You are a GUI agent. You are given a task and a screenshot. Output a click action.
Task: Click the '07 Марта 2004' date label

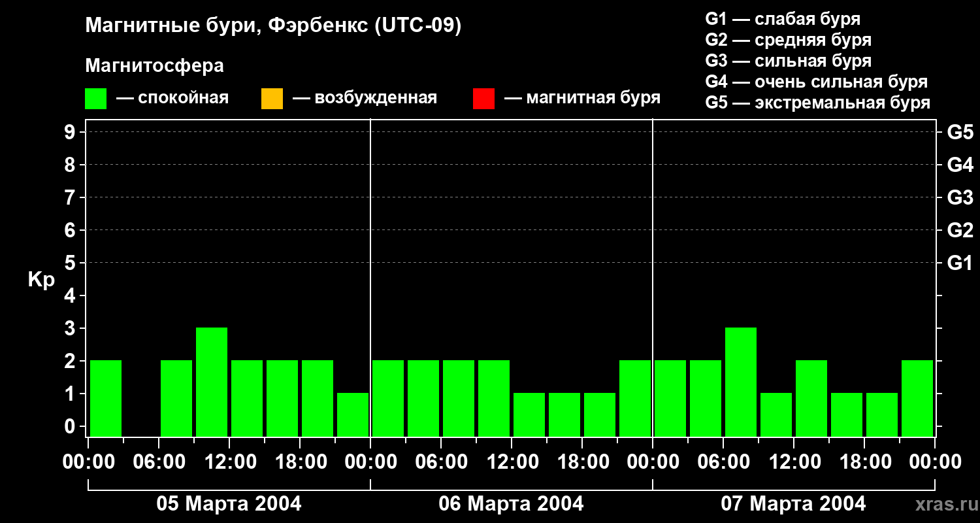[793, 504]
